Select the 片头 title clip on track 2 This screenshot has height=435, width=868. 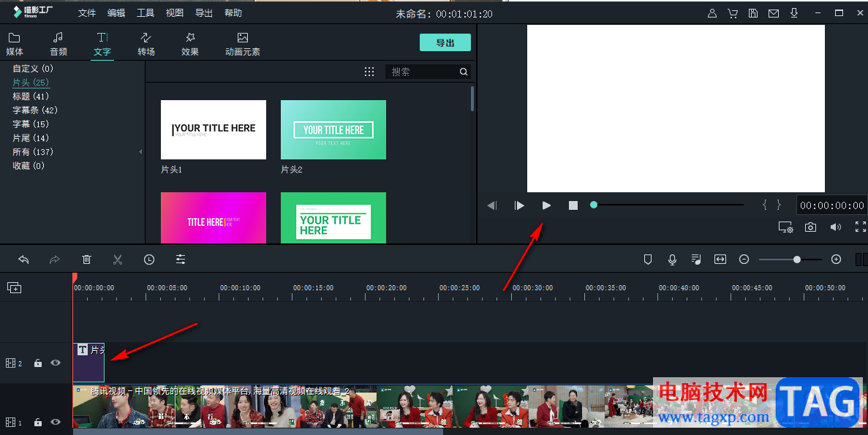88,362
